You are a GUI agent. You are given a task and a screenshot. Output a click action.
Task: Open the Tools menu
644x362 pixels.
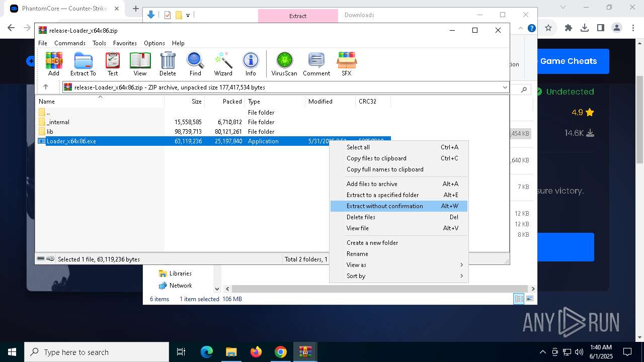[x=99, y=43]
